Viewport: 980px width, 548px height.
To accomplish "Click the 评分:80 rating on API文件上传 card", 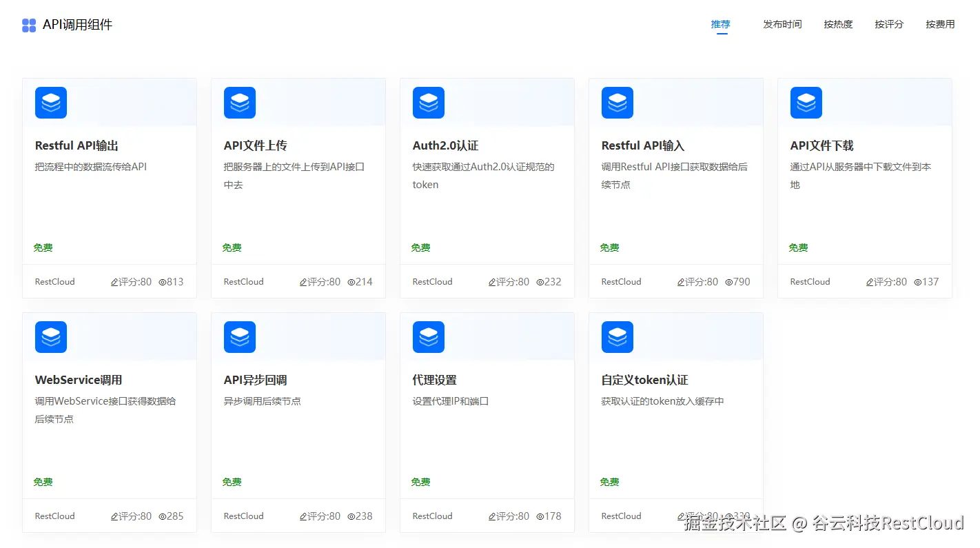I will click(x=320, y=281).
